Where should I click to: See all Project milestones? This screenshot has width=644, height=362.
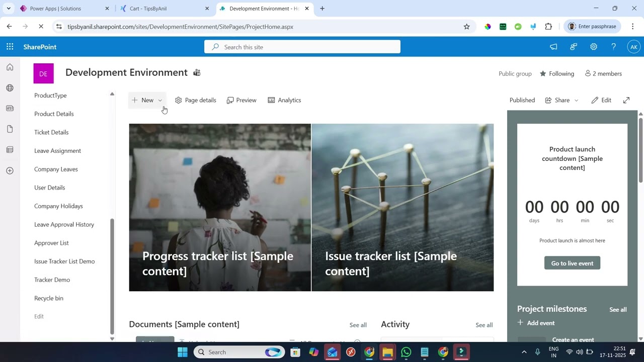point(618,310)
